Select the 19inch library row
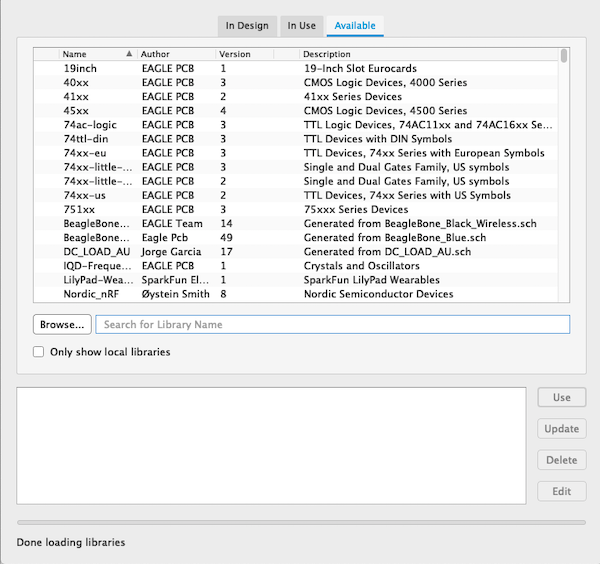Image resolution: width=600 pixels, height=564 pixels. pos(296,68)
